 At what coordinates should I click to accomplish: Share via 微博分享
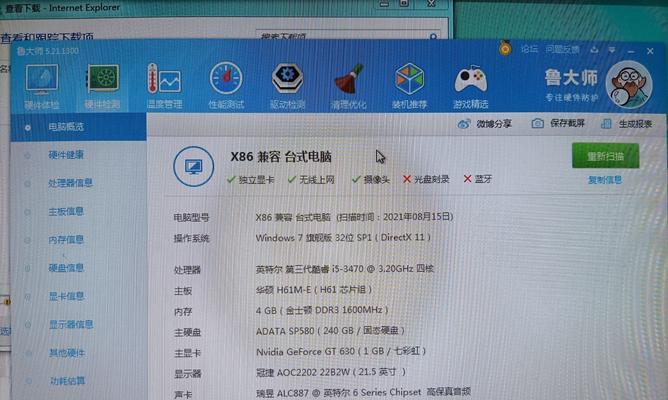pyautogui.click(x=484, y=124)
